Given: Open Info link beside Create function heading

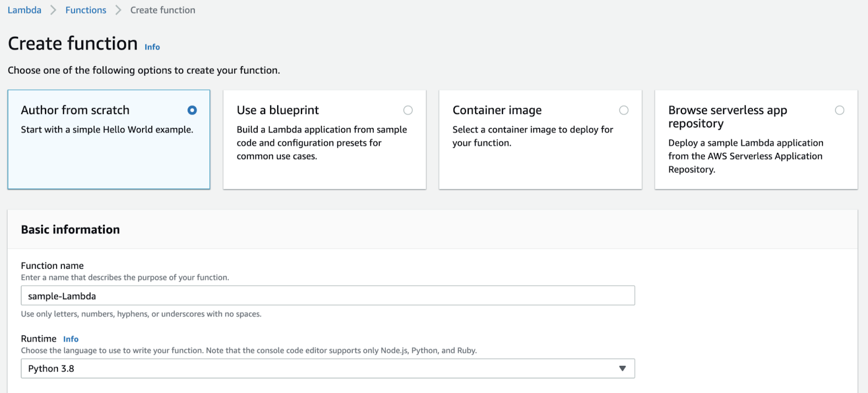Looking at the screenshot, I should click(152, 47).
